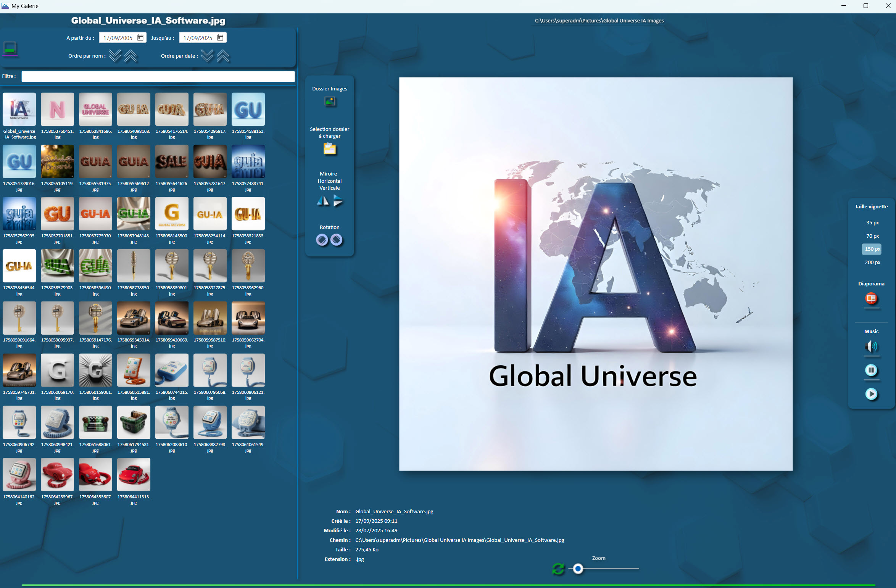
Task: Apply vertical mirror flip icon
Action: coord(338,201)
